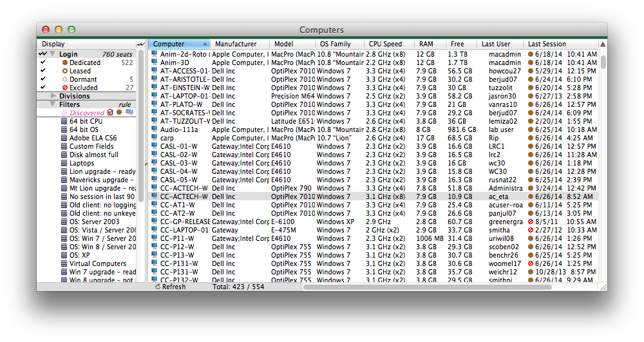Click the excluded status icon for greenergra session
644x342 pixels.
pos(531,222)
